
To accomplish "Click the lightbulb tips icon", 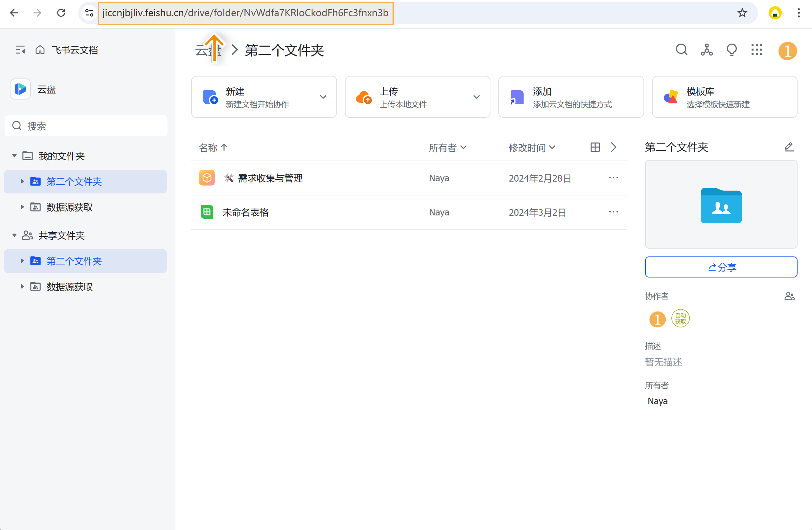I will 732,50.
